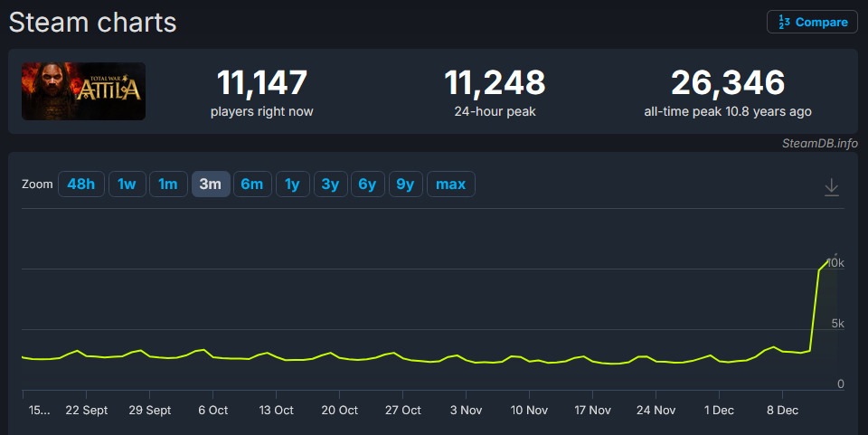This screenshot has height=435, width=868.
Task: Click the 13 Oct axis label
Action: click(x=277, y=410)
